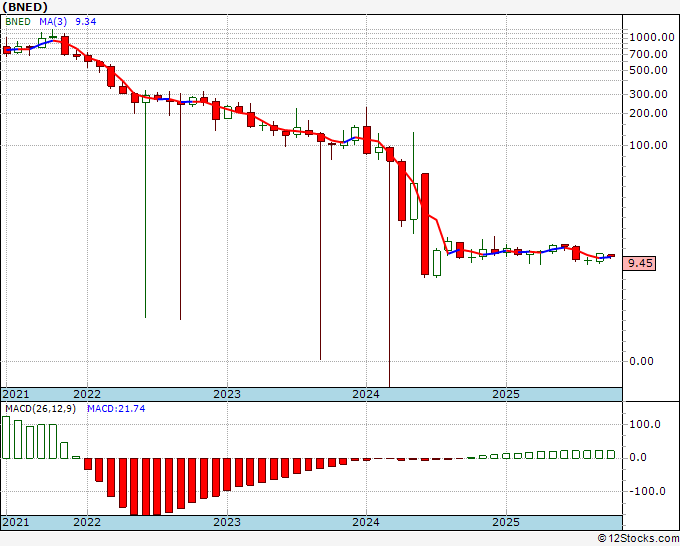Image resolution: width=680 pixels, height=546 pixels.
Task: Click 2021 on the MACD panel timeline
Action: [16, 522]
